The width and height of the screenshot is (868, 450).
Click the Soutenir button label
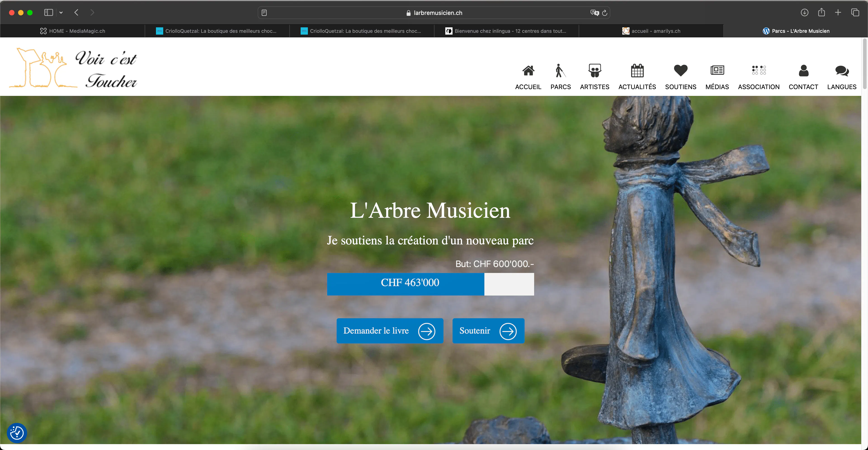[x=474, y=331]
